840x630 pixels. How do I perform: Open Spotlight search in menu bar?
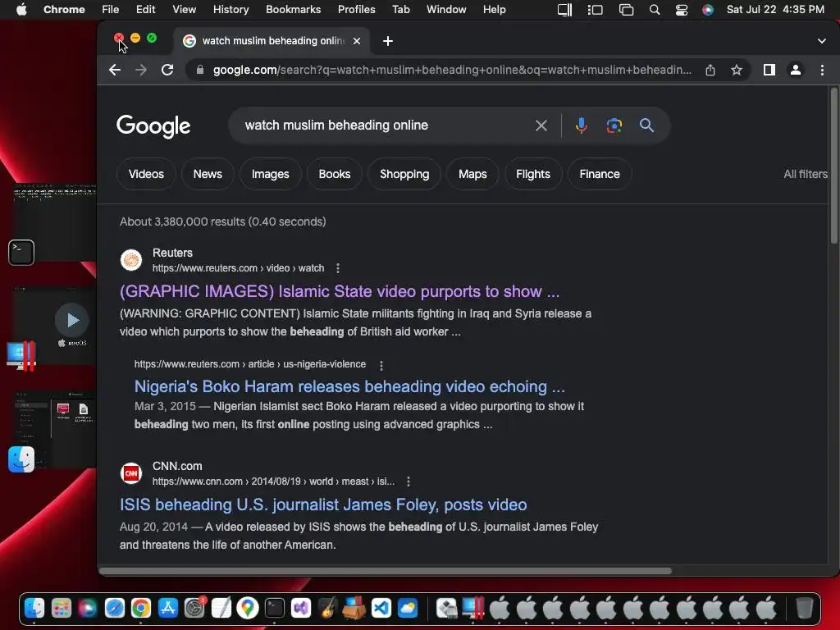click(x=654, y=10)
